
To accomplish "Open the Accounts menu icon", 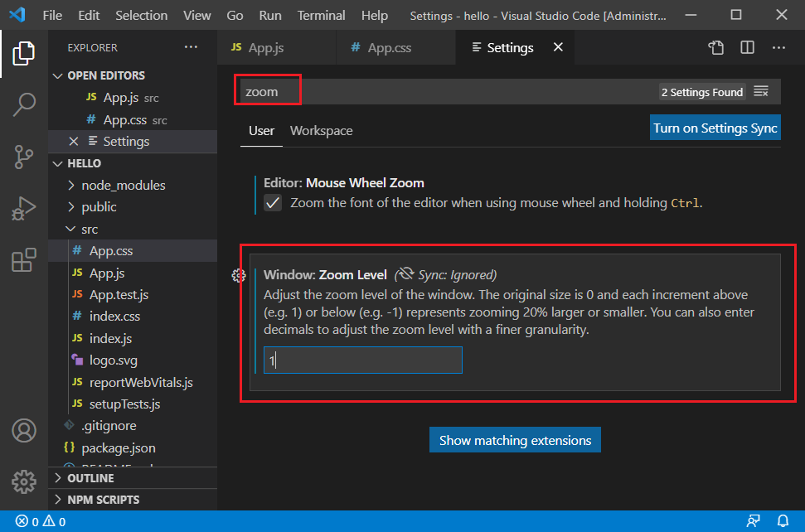I will pyautogui.click(x=23, y=430).
